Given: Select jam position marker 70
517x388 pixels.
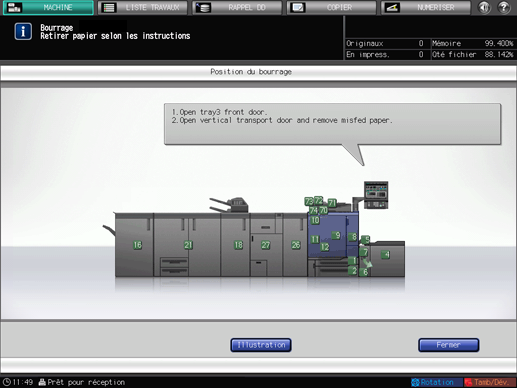Looking at the screenshot, I should (323, 210).
